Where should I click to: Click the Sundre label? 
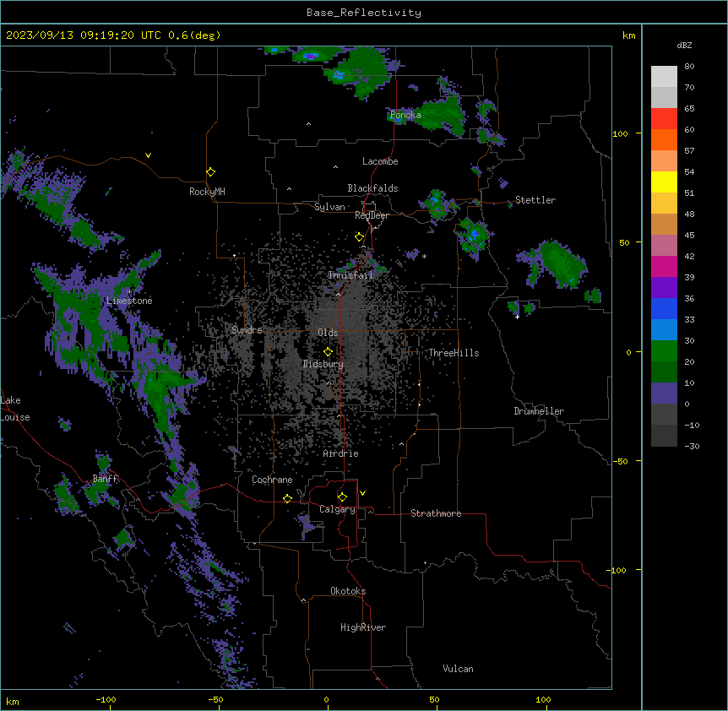[x=247, y=330]
